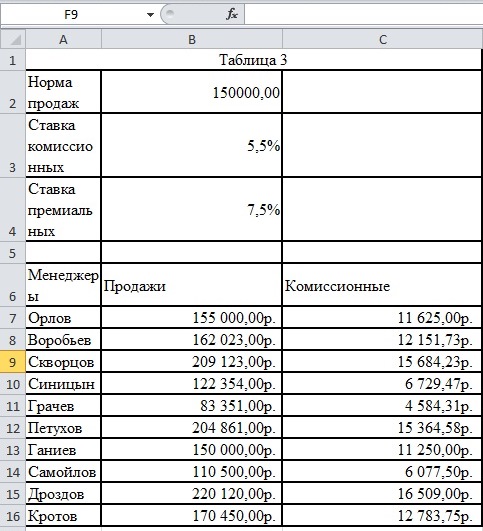
Task: Click the 'Петухов' cell
Action: point(63,428)
